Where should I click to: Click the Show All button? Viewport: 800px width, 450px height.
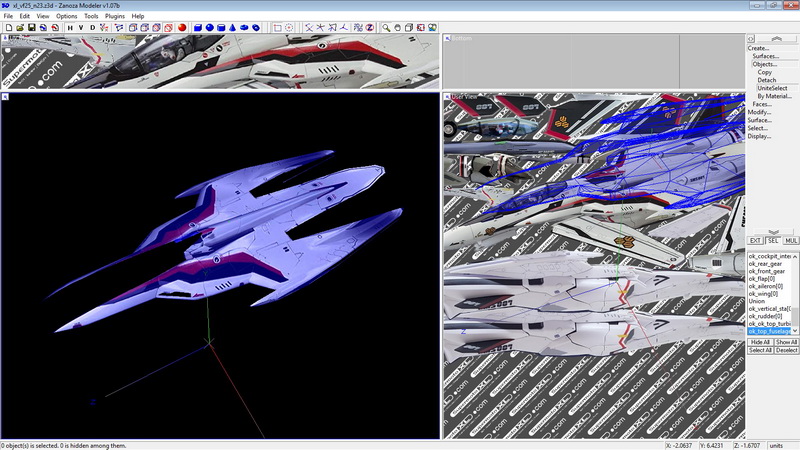tap(786, 342)
